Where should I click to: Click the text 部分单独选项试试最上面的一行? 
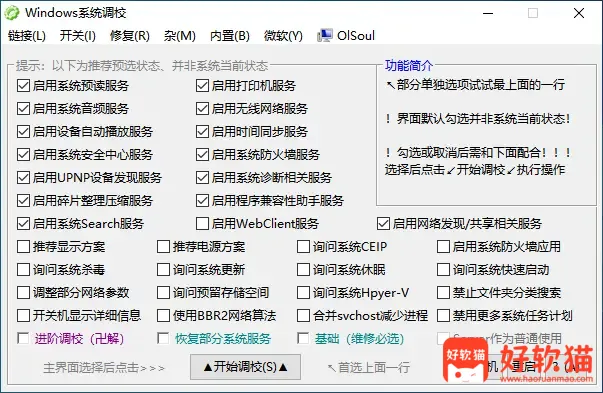click(480, 85)
